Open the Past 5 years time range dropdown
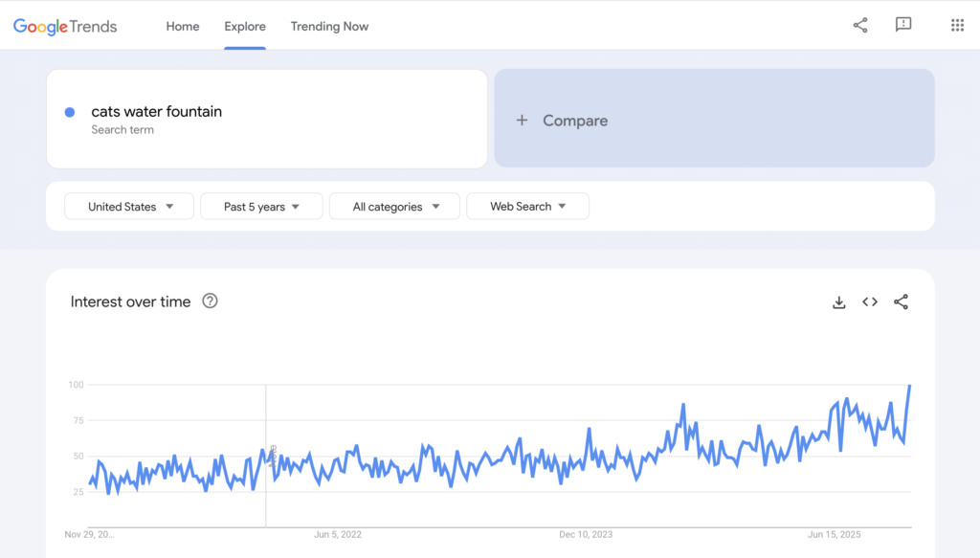 point(260,206)
